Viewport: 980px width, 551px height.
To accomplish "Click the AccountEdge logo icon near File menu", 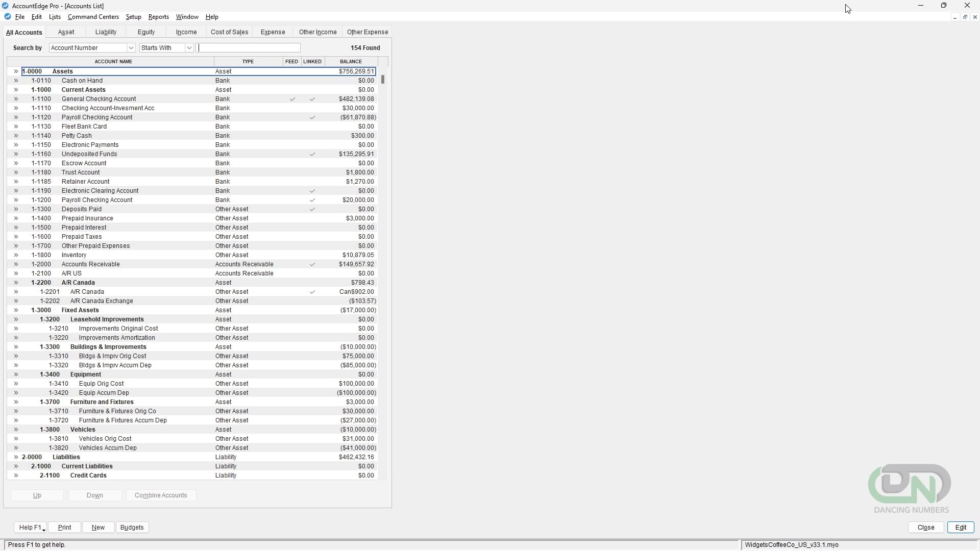I will [x=7, y=16].
